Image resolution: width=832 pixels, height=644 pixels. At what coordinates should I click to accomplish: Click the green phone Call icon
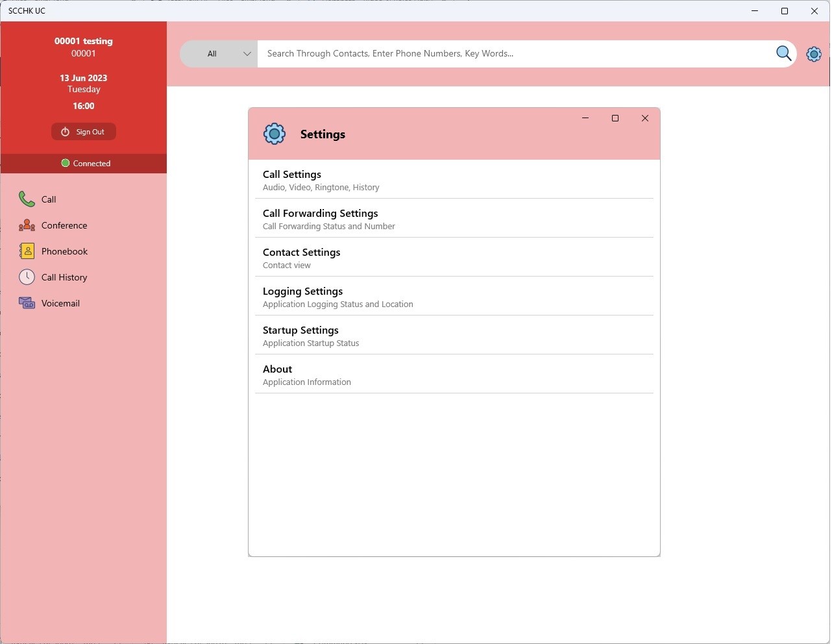pos(27,199)
